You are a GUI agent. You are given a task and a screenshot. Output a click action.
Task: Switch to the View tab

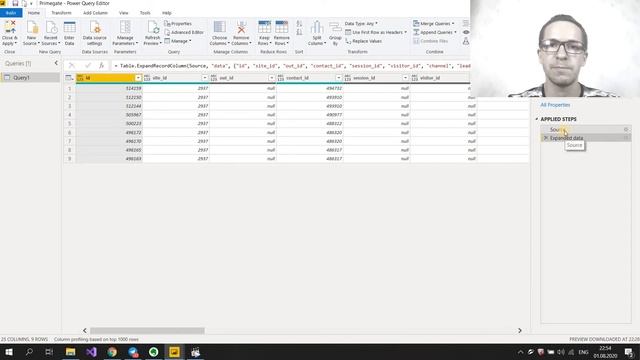tap(123, 13)
